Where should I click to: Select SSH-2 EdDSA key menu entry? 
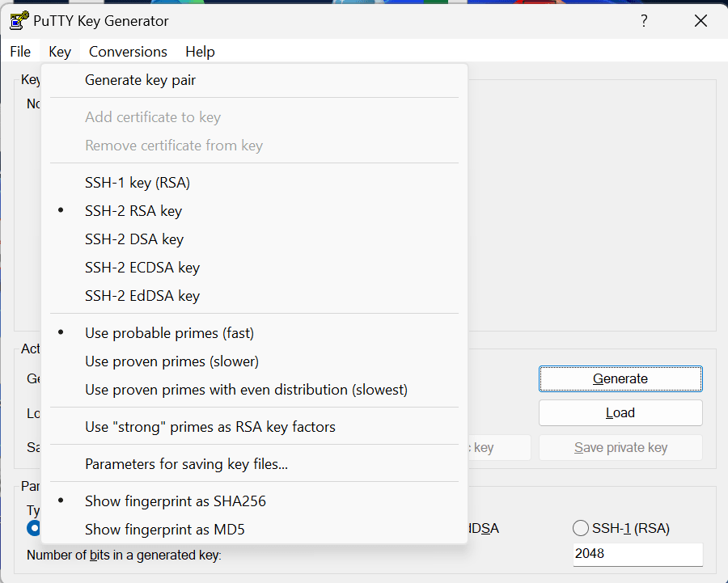pyautogui.click(x=255, y=296)
